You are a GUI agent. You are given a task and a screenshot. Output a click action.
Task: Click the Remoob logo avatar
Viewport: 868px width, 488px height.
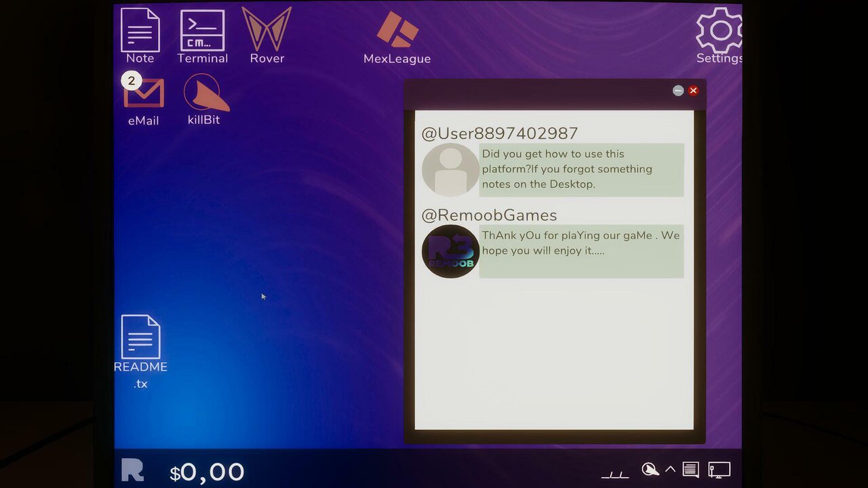click(450, 251)
